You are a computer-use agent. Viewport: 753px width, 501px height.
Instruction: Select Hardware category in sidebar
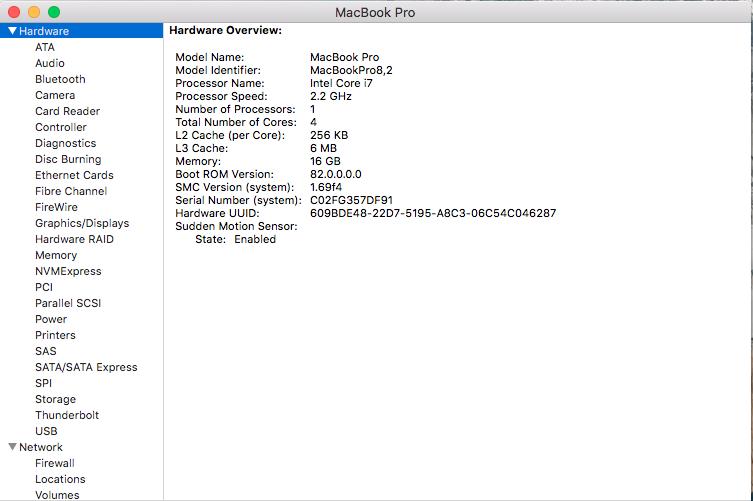[x=82, y=31]
